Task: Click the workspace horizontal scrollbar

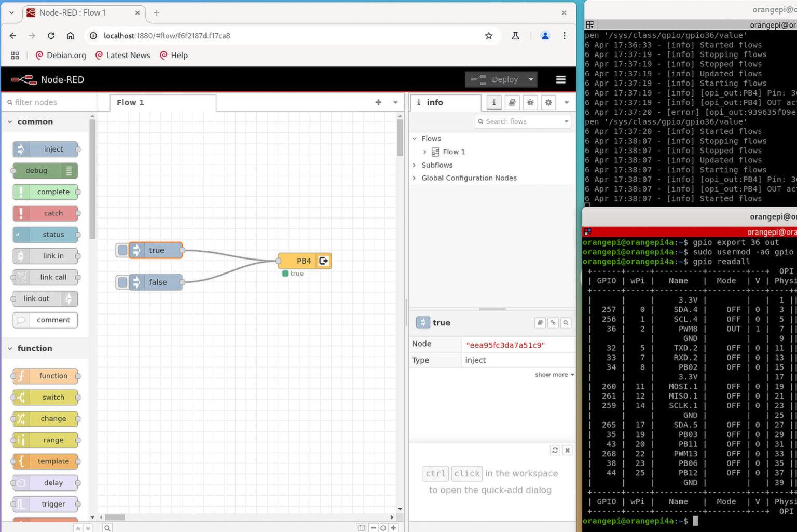Action: point(115,517)
